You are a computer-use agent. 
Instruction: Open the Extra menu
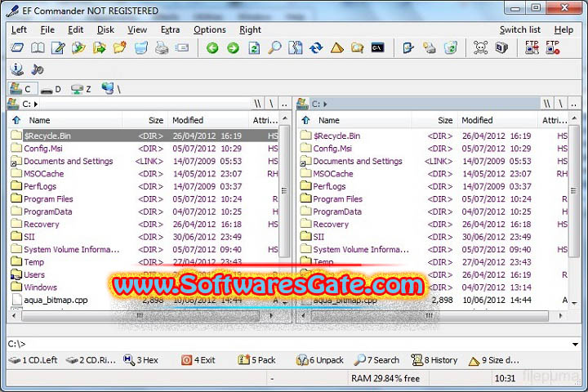click(170, 29)
